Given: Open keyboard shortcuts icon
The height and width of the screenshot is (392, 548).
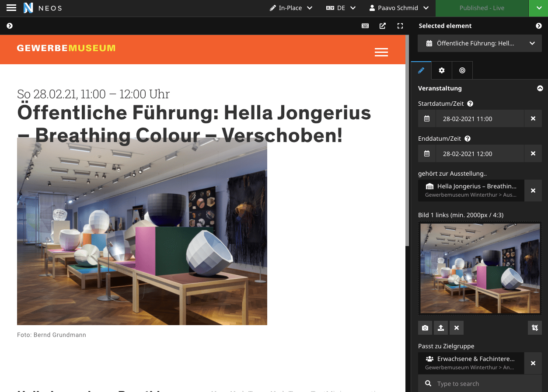Looking at the screenshot, I should click(x=365, y=26).
